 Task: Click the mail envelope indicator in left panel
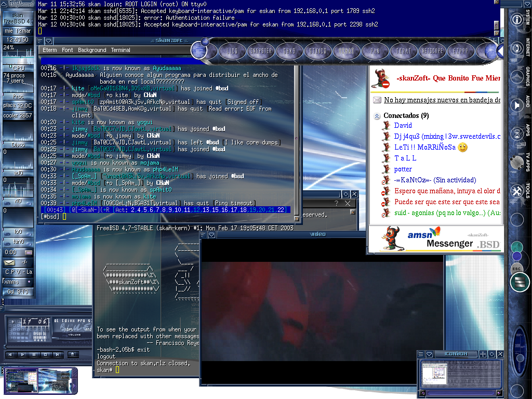9,262
